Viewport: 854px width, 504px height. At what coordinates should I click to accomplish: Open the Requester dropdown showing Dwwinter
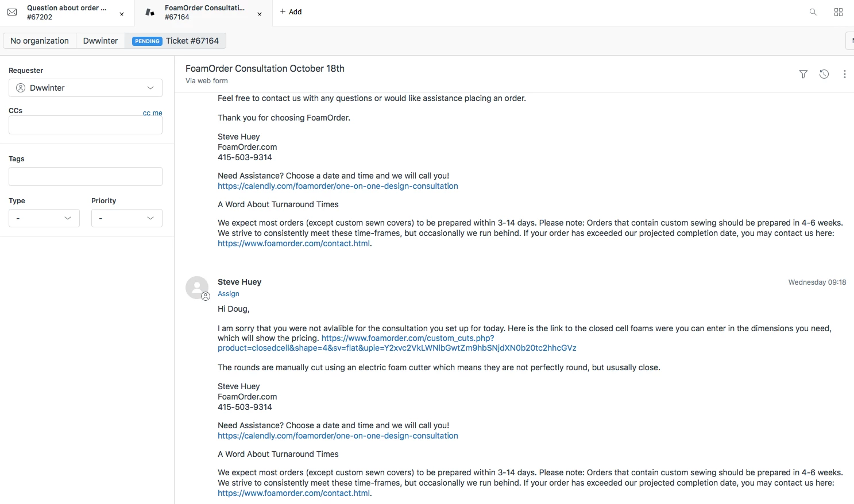(x=86, y=88)
